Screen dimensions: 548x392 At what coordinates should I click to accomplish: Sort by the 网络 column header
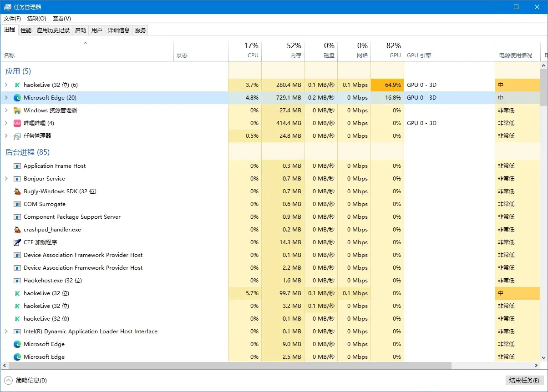tap(354, 51)
